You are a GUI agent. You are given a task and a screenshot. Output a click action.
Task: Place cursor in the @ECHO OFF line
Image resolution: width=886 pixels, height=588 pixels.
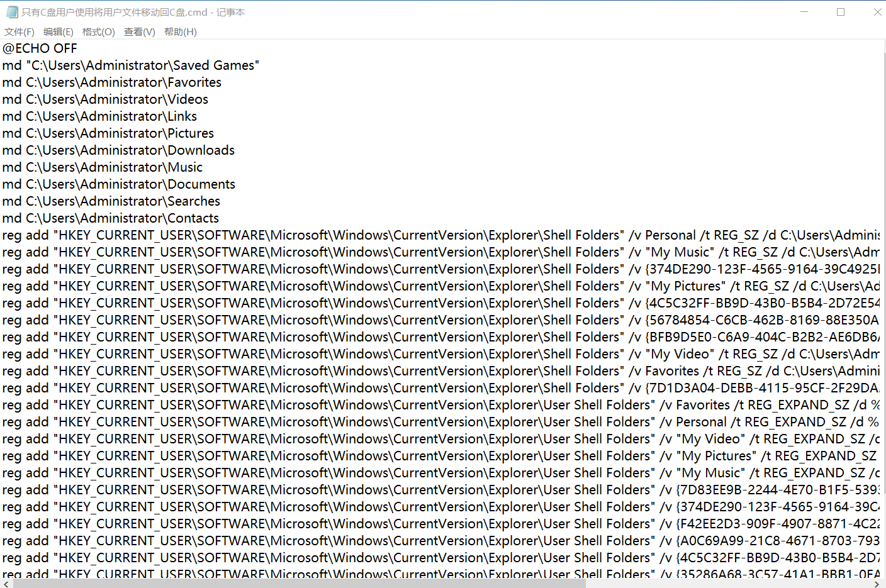tap(40, 48)
